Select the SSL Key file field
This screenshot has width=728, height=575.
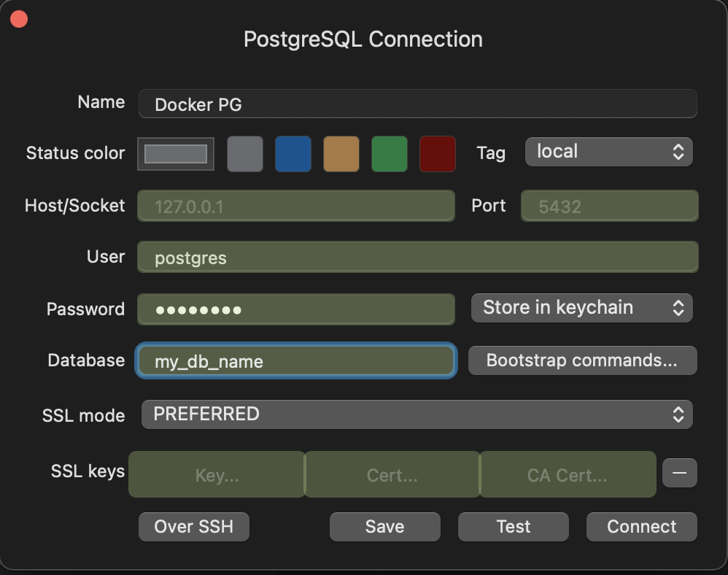[x=217, y=475]
